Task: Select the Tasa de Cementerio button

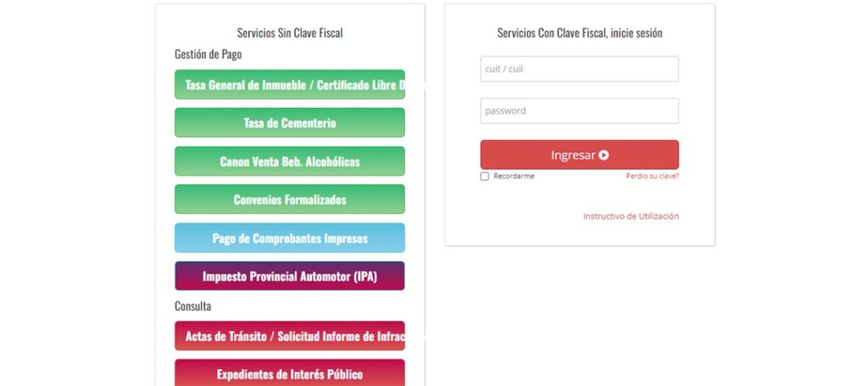Action: (290, 122)
